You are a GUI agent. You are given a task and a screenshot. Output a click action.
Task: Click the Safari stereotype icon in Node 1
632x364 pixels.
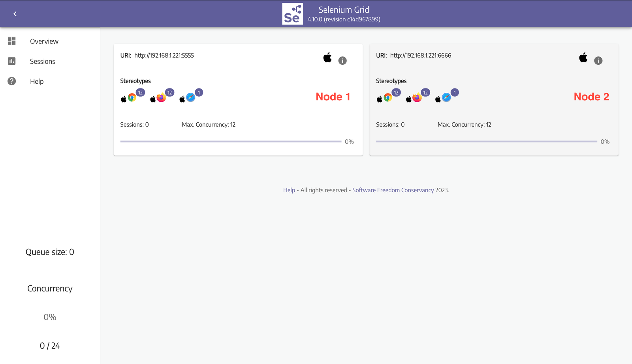pos(190,98)
